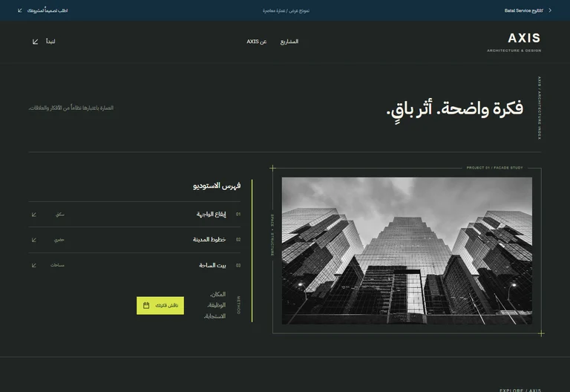
Task: Click the arrow icon in the سكني row
Action: [x=34, y=215]
